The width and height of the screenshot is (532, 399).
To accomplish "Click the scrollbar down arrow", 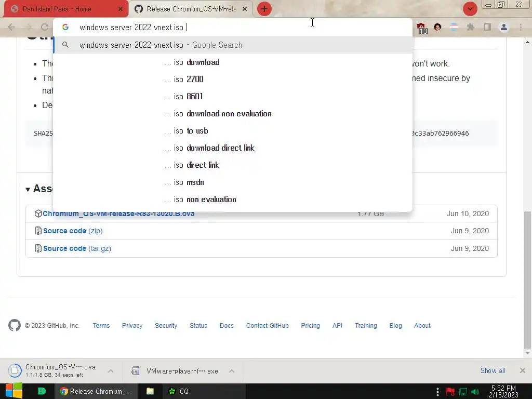I will coord(527,353).
